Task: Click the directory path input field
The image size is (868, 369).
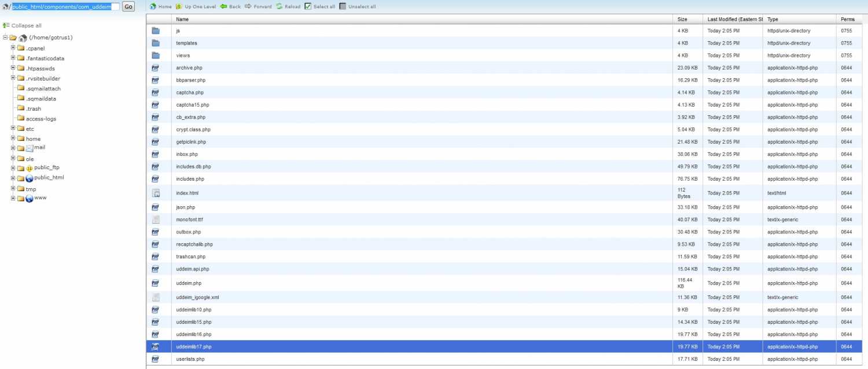Action: pos(65,6)
